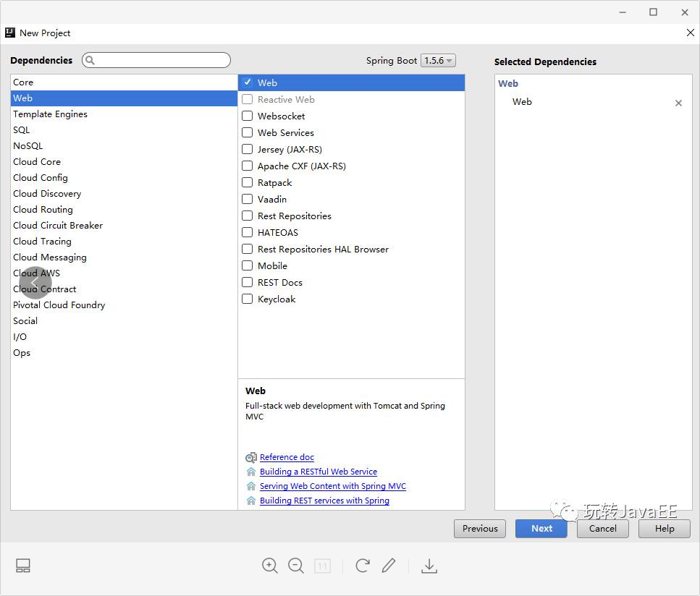The height and width of the screenshot is (596, 700).
Task: Select the Cloud Circuit Breaker category
Action: pyautogui.click(x=124, y=225)
